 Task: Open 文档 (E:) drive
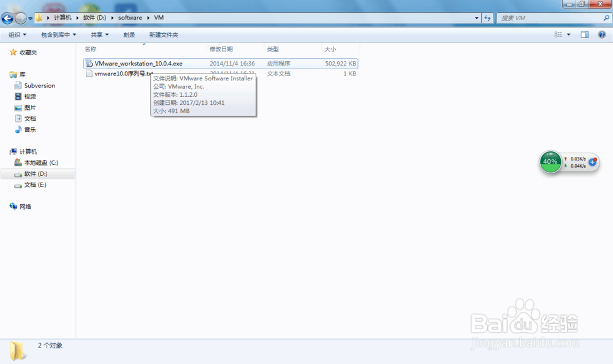[x=35, y=184]
